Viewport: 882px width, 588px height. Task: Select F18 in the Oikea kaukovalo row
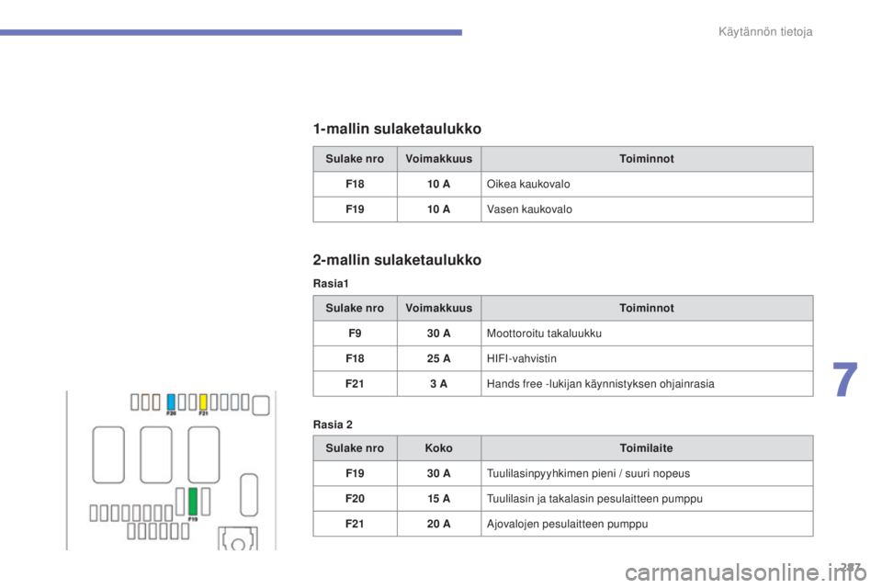tap(355, 184)
